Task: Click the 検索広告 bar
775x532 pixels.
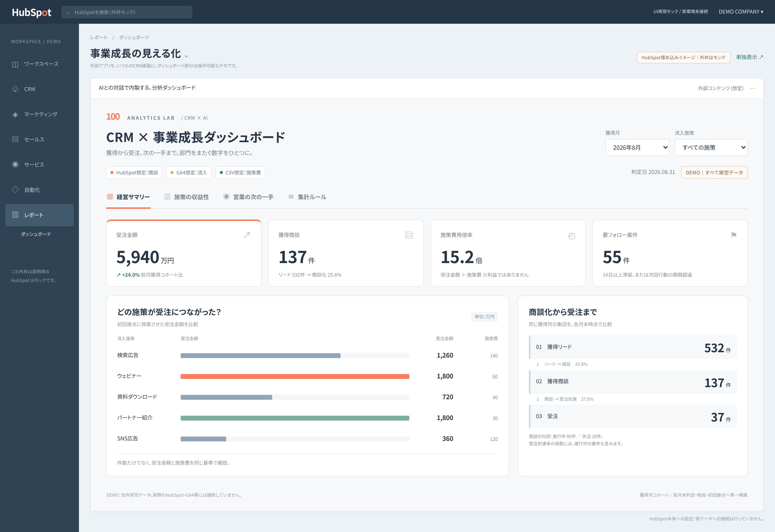Action: coord(260,356)
